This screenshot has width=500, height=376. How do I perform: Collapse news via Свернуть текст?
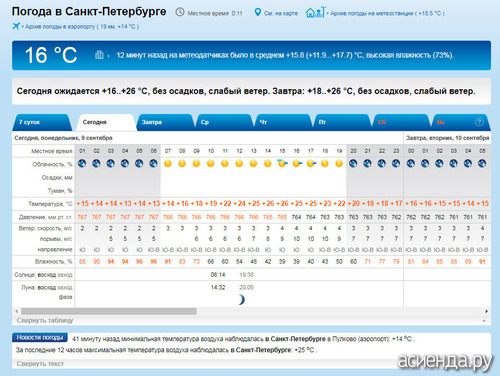(x=40, y=364)
